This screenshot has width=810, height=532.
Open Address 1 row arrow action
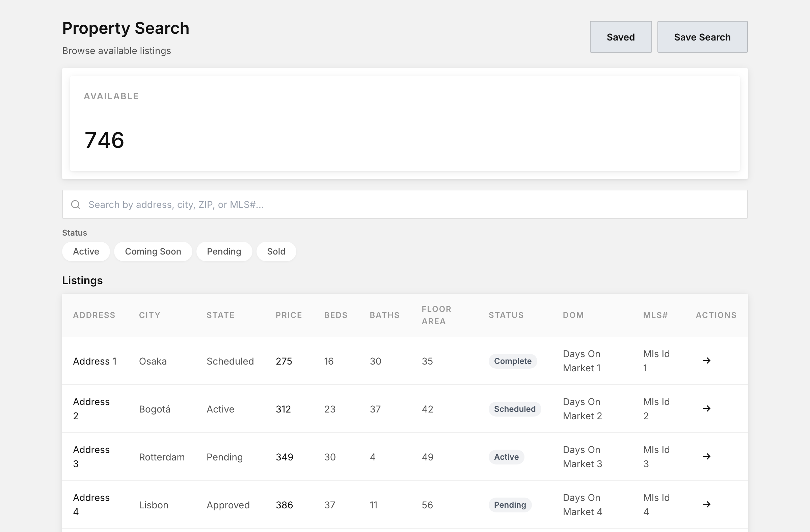click(x=707, y=361)
